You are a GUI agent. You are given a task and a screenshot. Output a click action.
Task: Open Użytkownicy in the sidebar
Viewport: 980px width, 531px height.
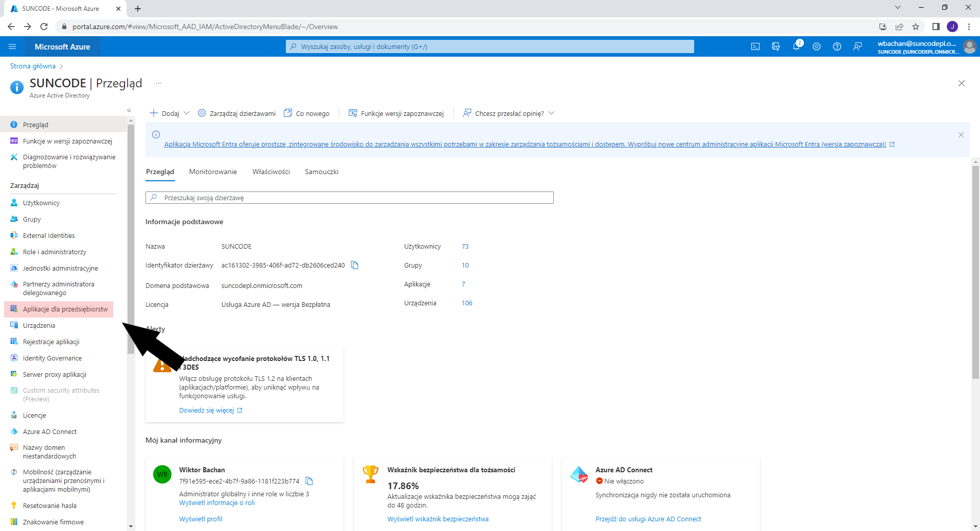(41, 203)
